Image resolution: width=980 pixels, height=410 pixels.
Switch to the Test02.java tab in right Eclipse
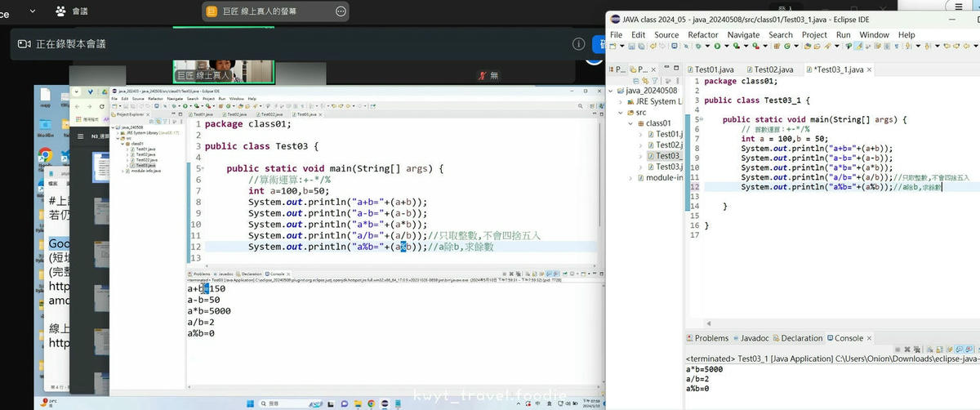(x=769, y=69)
